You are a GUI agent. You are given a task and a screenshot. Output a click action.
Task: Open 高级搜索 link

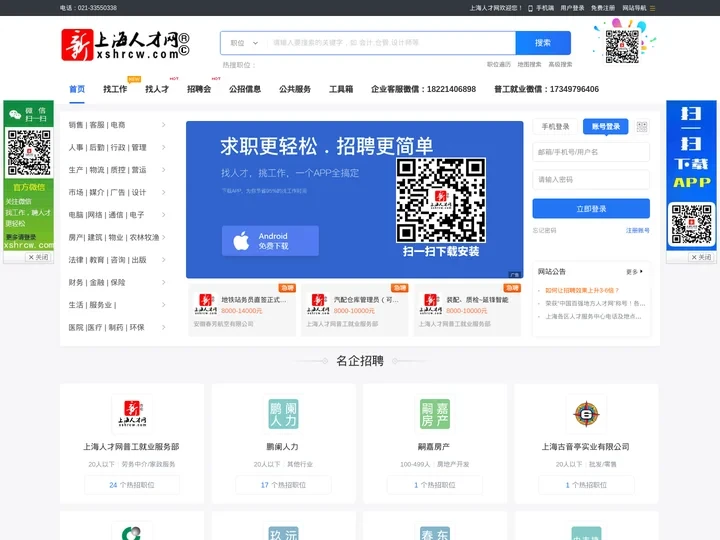[560, 65]
